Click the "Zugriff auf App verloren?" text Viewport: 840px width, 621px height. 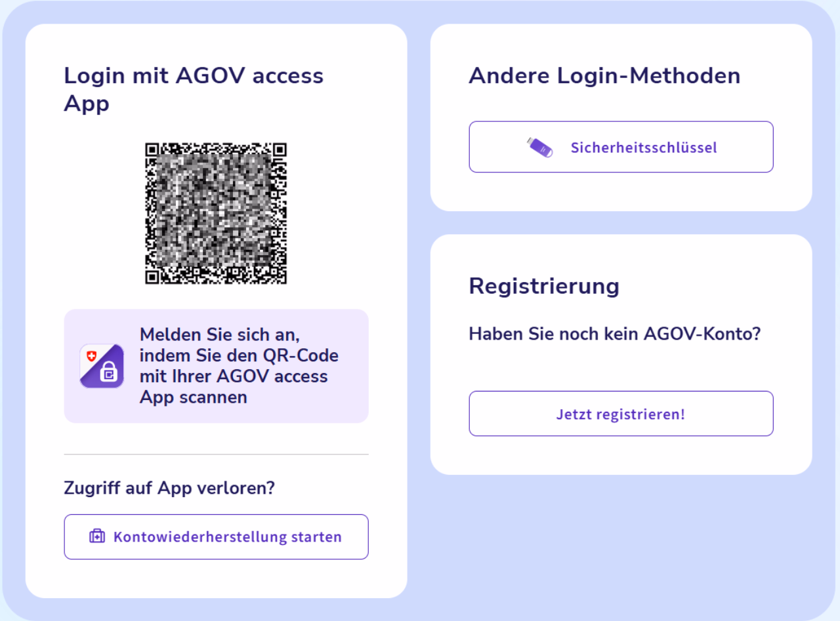pyautogui.click(x=169, y=488)
